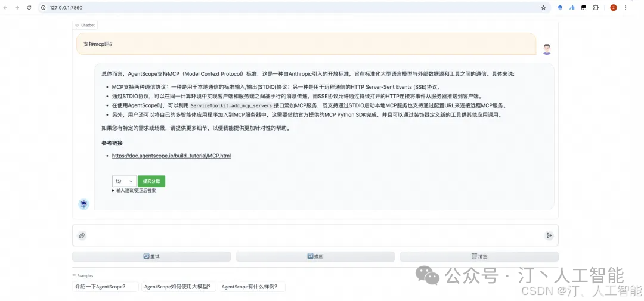Click the 清空 clear button
The height and width of the screenshot is (301, 644).
click(479, 256)
